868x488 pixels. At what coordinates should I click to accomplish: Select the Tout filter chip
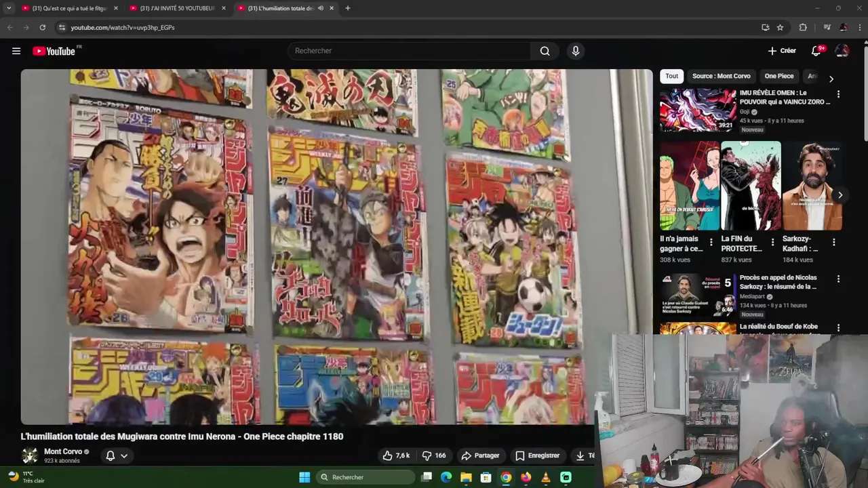pyautogui.click(x=671, y=76)
